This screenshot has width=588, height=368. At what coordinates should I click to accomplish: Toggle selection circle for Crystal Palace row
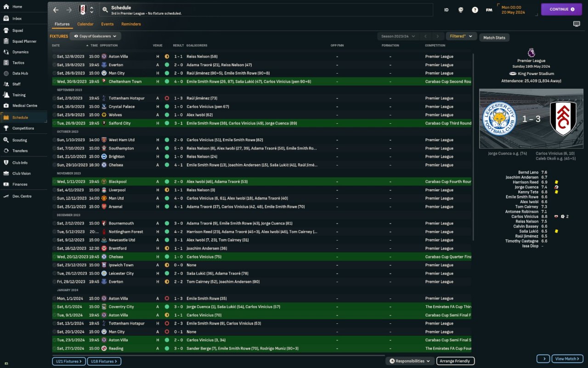54,107
